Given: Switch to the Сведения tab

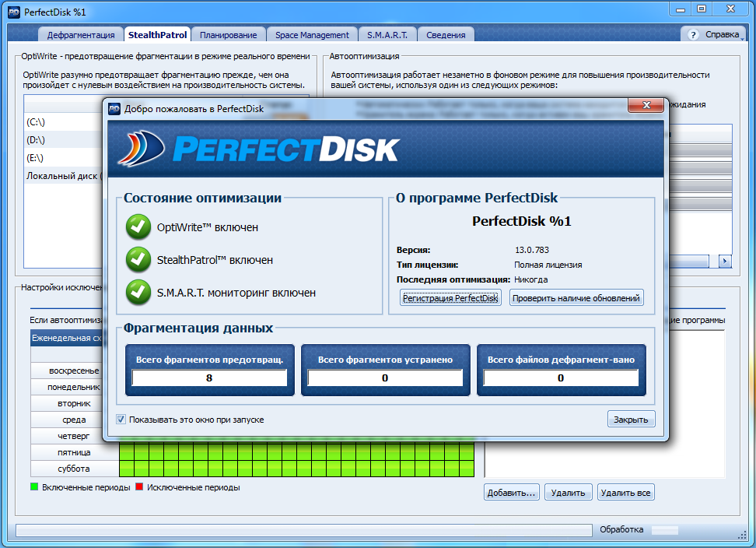Looking at the screenshot, I should [446, 35].
